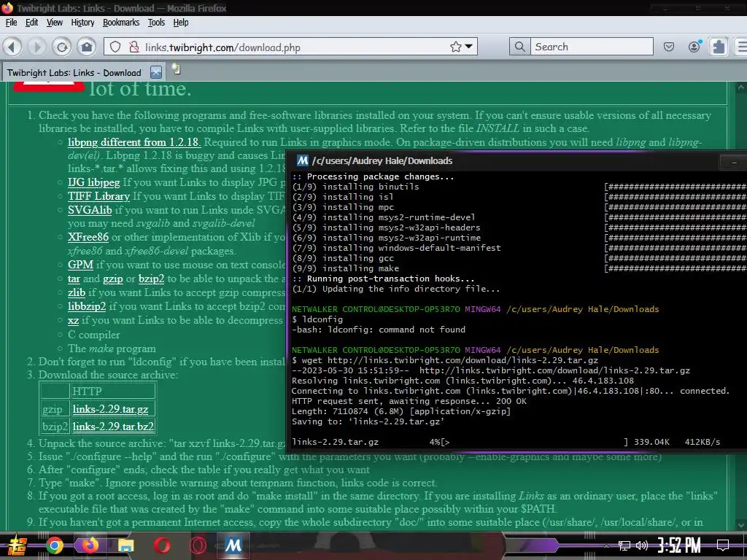Click the page scrollbar up arrow

click(x=740, y=87)
